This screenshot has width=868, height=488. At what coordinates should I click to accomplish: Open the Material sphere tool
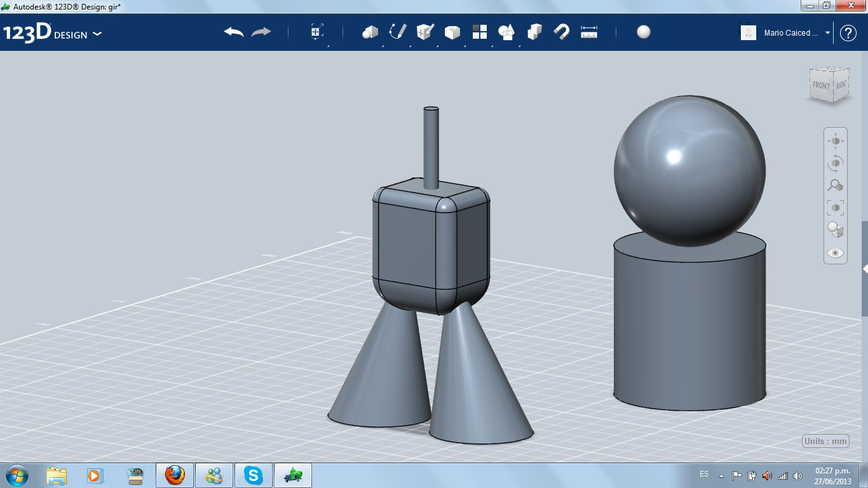point(644,32)
